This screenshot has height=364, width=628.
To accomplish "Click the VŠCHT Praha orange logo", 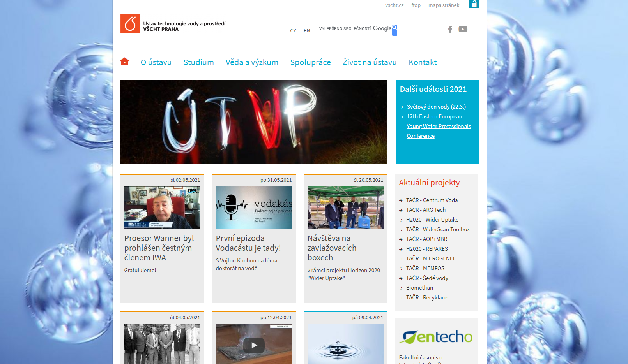I will point(130,24).
